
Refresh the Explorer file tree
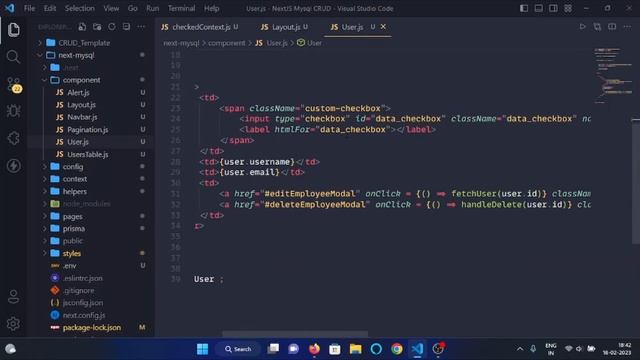click(112, 27)
